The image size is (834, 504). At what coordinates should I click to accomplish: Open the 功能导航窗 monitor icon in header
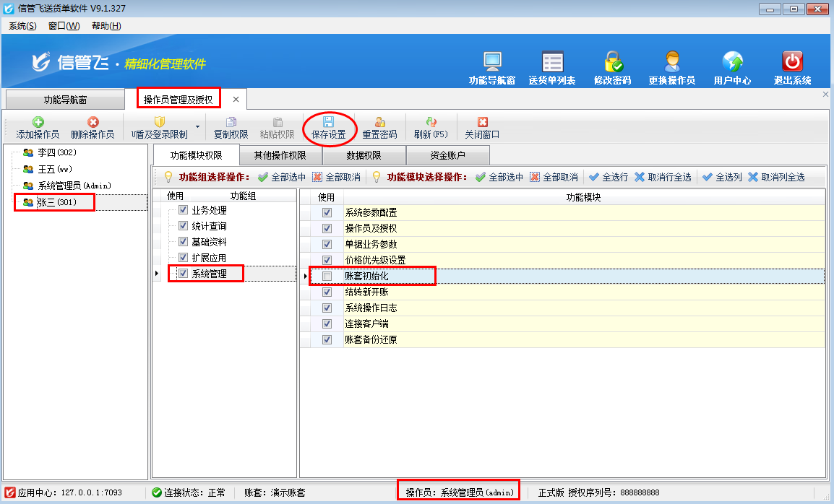coord(492,61)
